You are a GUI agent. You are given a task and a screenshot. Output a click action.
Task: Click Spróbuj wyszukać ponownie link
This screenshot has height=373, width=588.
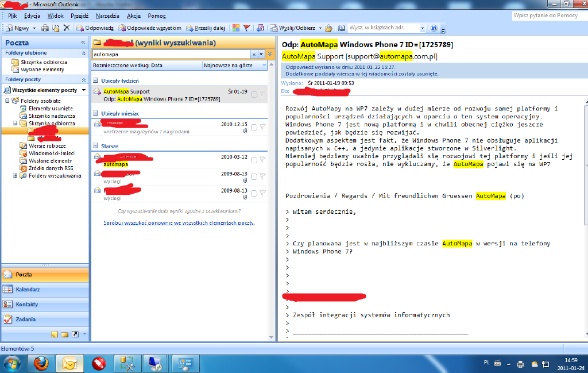(179, 222)
